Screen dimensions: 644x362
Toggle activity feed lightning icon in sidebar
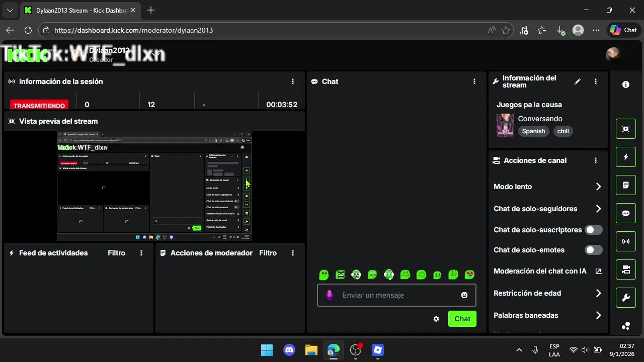[626, 157]
